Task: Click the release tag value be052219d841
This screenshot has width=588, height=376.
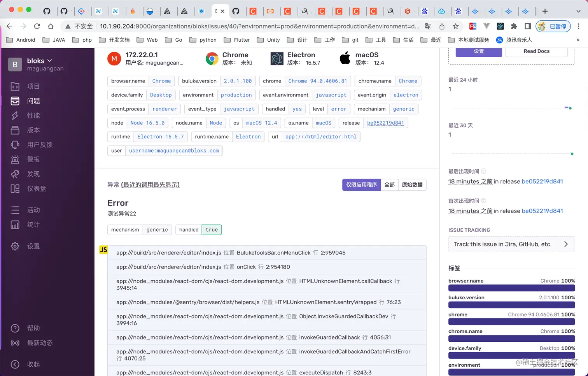Action: (x=385, y=123)
